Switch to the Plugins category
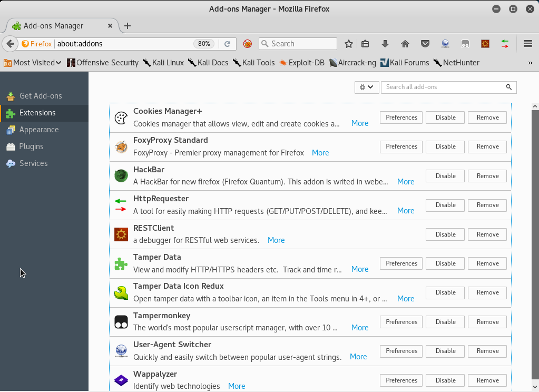The width and height of the screenshot is (539, 392). [31, 146]
